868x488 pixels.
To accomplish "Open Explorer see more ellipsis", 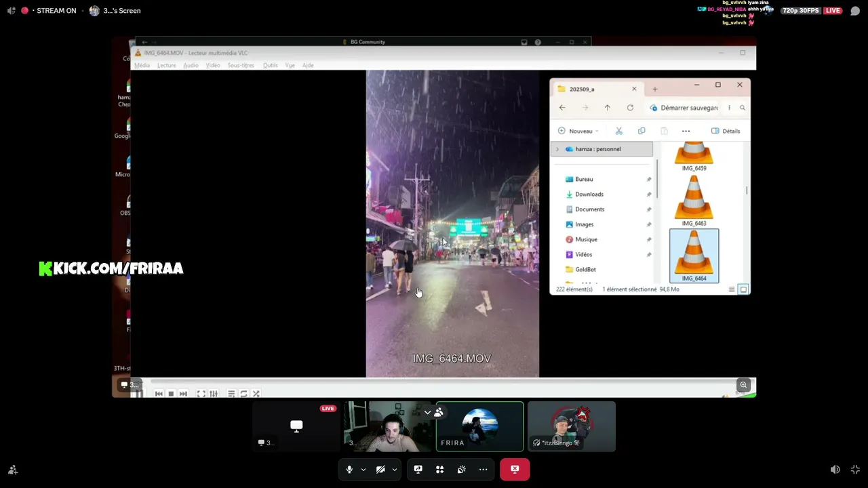I will coord(686,131).
